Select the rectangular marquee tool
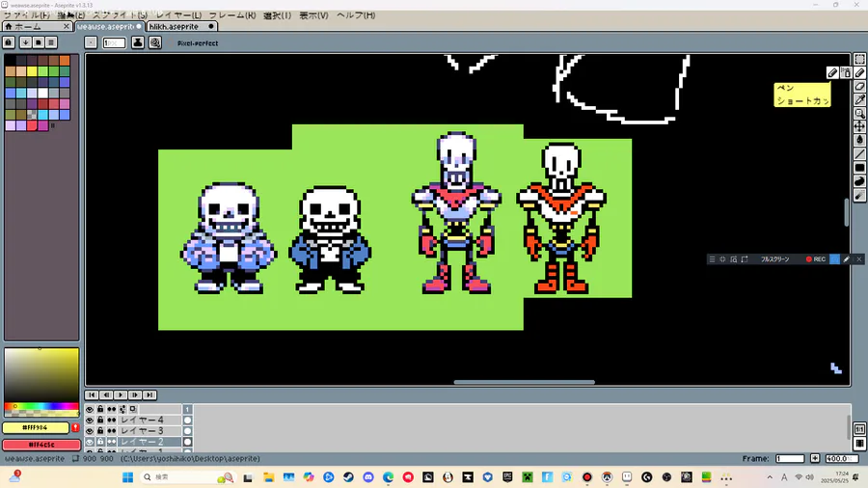The image size is (868, 488). coord(859,59)
